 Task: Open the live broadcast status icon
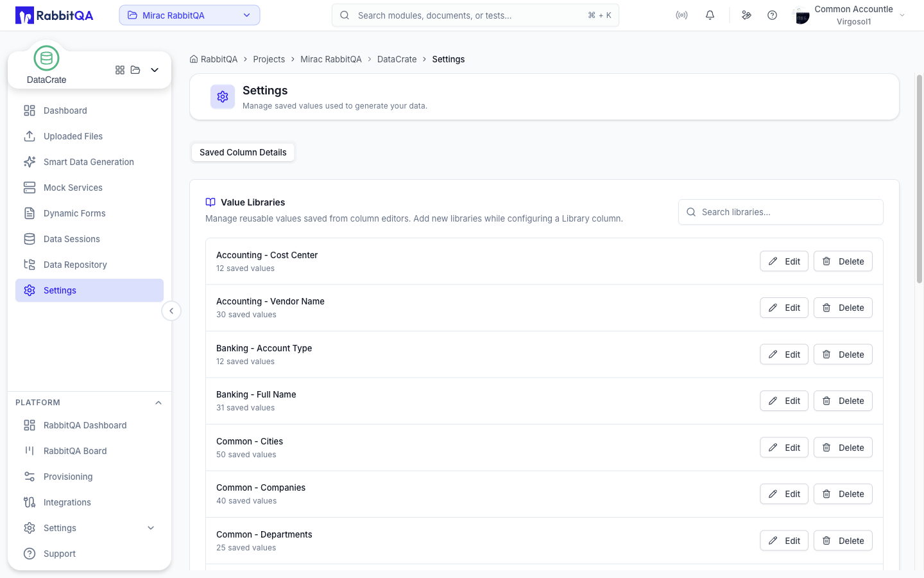tap(681, 15)
